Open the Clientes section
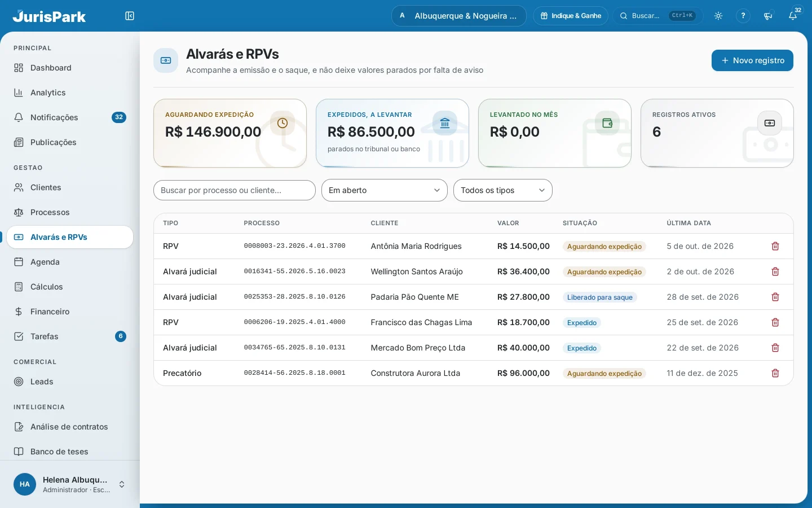This screenshot has width=812, height=508. pyautogui.click(x=70, y=187)
